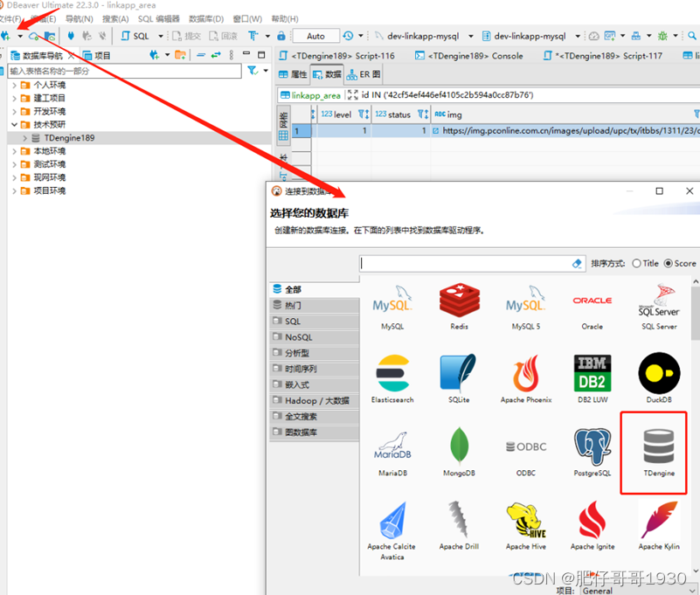This screenshot has width=700, height=595.
Task: Expand the 建工项目 folder
Action: click(x=14, y=98)
